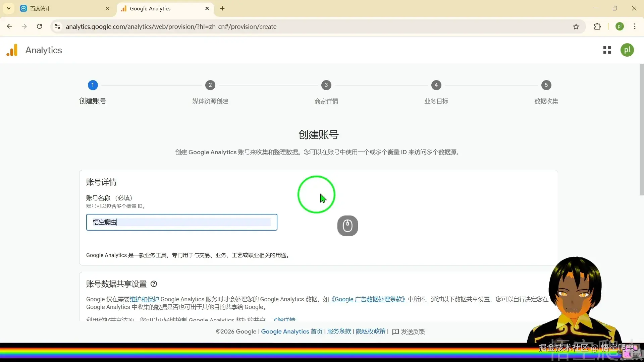View site information icon in address bar

(57, 27)
